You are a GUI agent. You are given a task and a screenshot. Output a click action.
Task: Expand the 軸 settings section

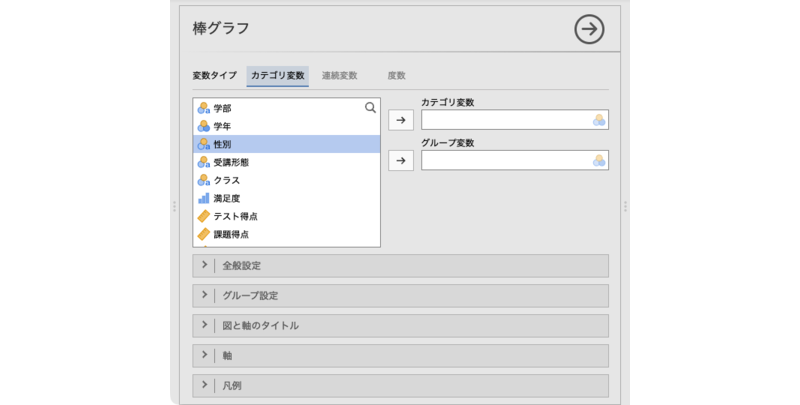(400, 356)
